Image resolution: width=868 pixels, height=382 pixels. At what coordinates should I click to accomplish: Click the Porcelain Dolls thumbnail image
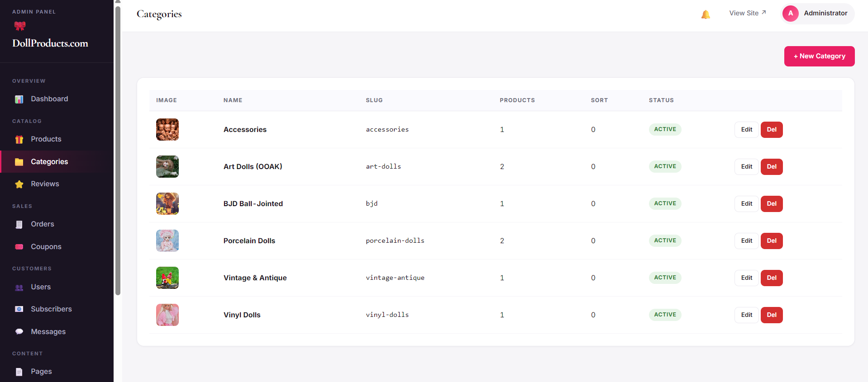[x=167, y=241]
